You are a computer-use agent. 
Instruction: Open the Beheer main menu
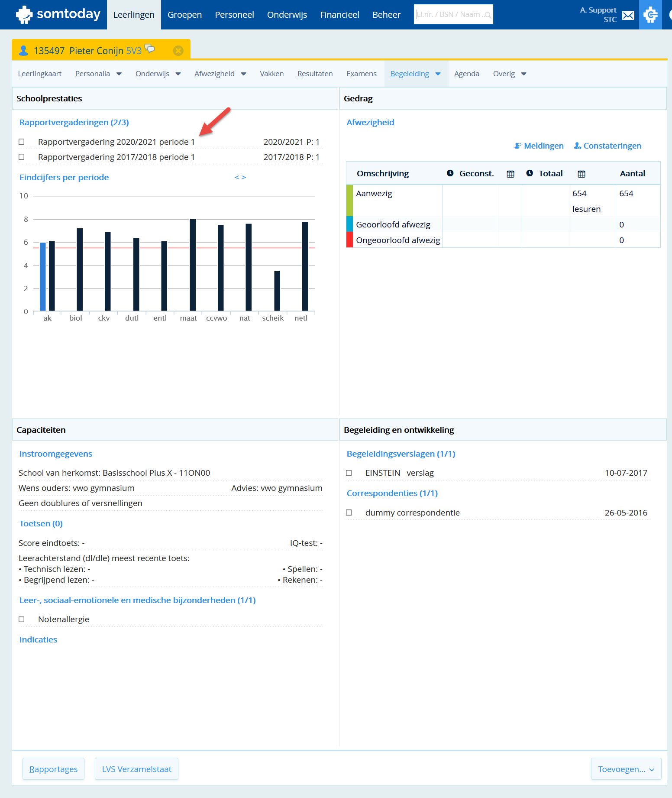click(x=386, y=15)
